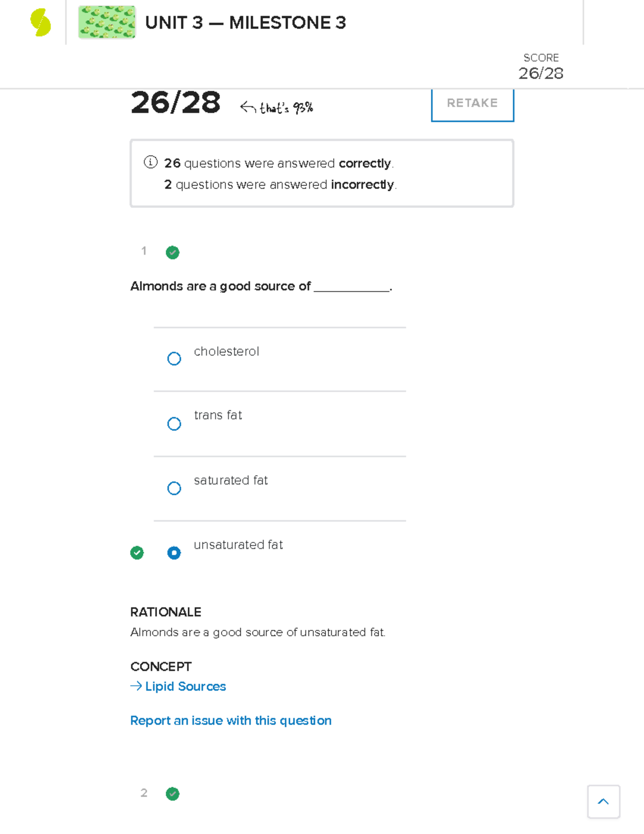Click the SCORE 26/28 indicator in header
The width and height of the screenshot is (644, 834).
point(540,67)
